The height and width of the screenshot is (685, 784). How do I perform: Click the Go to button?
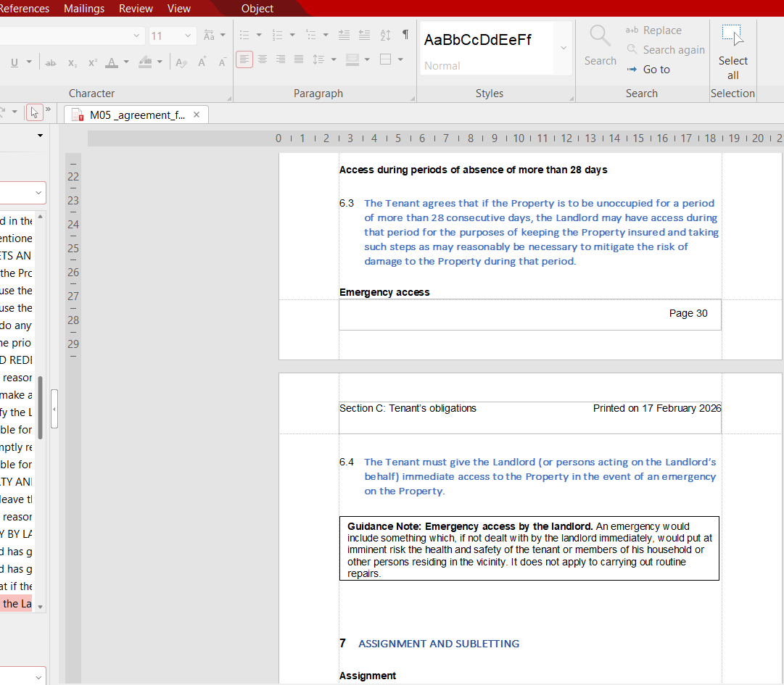point(656,70)
